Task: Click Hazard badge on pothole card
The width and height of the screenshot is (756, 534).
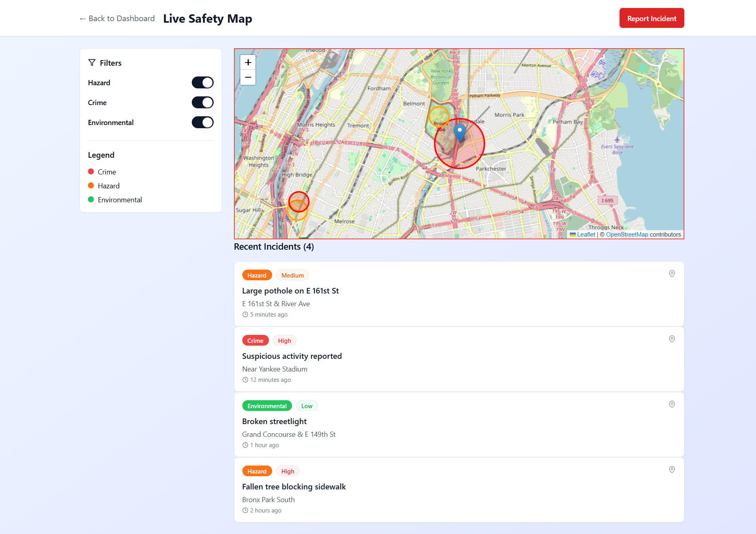Action: [257, 275]
